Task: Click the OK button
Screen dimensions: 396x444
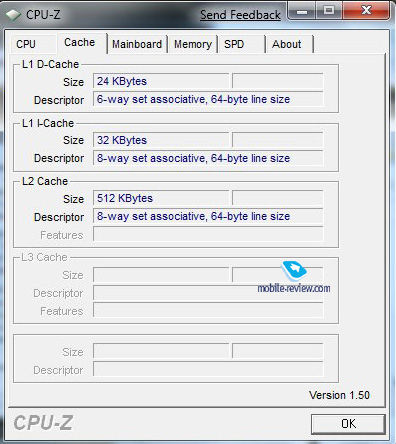Action: tap(348, 424)
